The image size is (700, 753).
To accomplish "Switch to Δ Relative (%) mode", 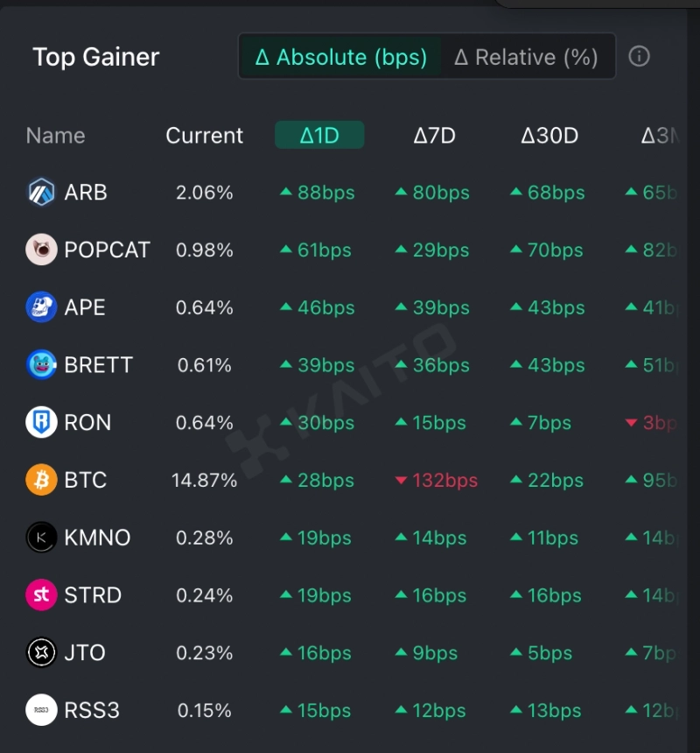I will pyautogui.click(x=526, y=58).
